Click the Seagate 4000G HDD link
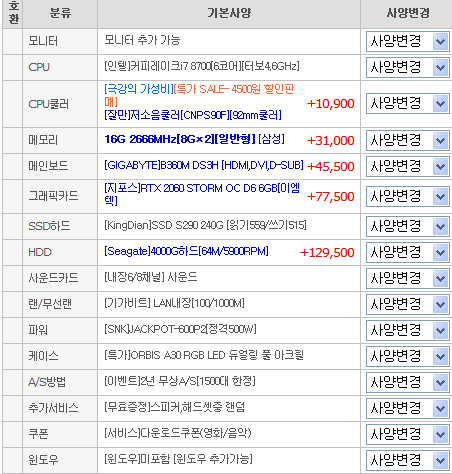 [186, 251]
